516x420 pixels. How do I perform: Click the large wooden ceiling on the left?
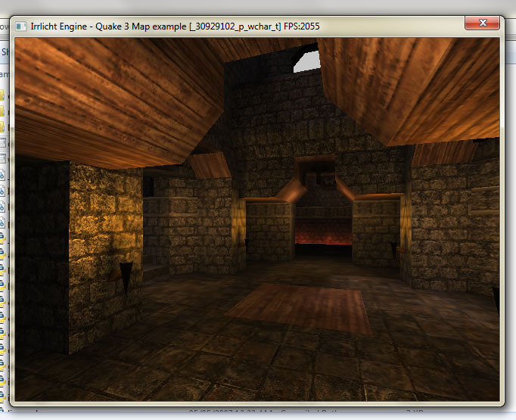coord(113,98)
